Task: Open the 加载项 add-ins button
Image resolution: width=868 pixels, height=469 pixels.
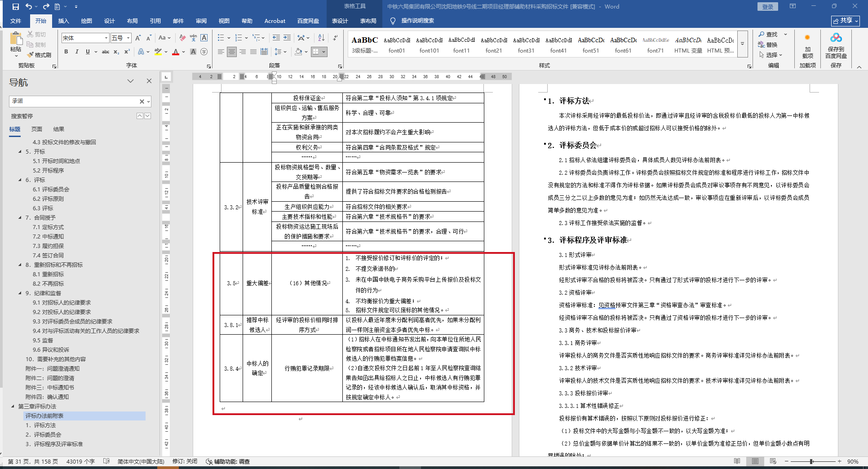Action: [807, 45]
